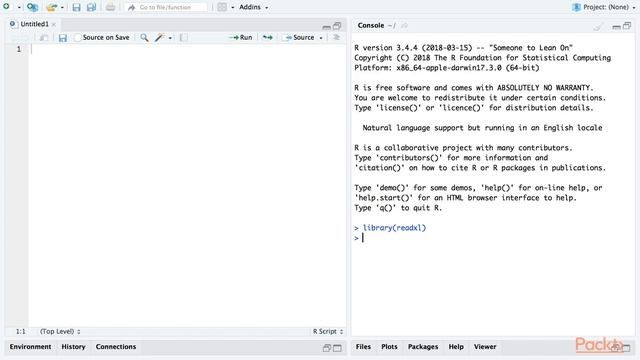This screenshot has width=640, height=360.
Task: Click the compile report notebook icon
Action: (x=184, y=38)
